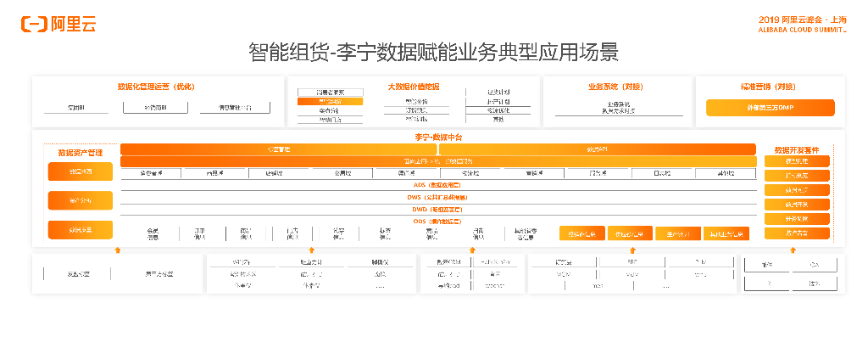The image size is (868, 348).
Task: Select the 精准营销（对接）heading
Action: point(767,87)
